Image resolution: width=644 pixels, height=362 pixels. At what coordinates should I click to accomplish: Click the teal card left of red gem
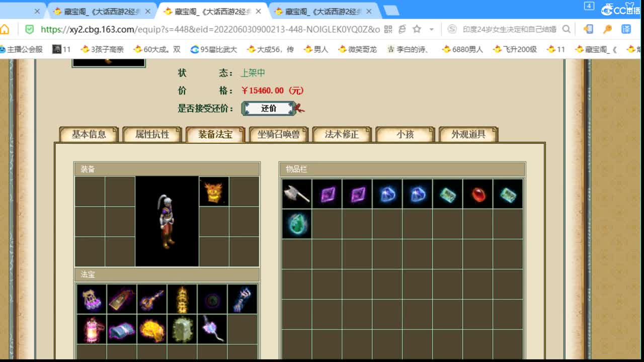448,194
